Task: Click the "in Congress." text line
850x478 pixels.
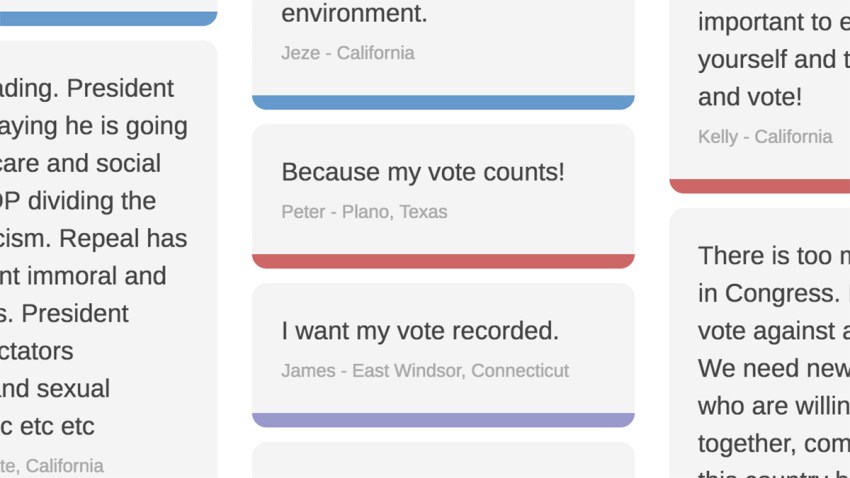Action: tap(769, 294)
